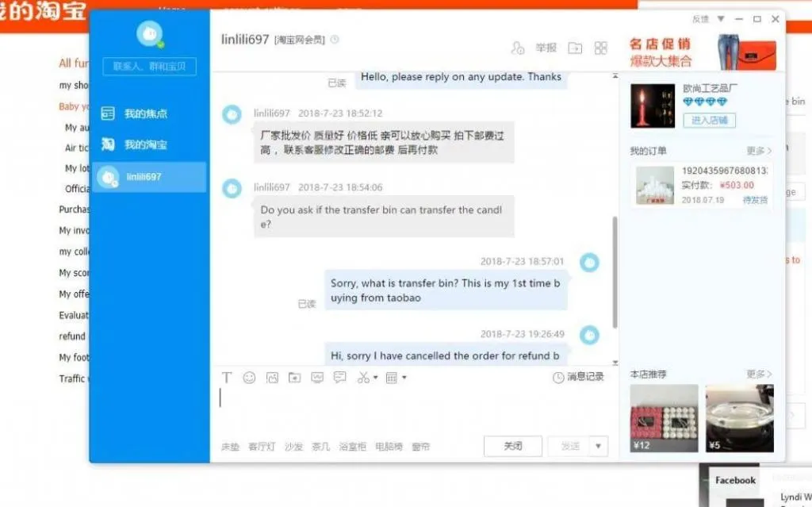Open the screenshot capture (scissors) tool

[x=363, y=378]
